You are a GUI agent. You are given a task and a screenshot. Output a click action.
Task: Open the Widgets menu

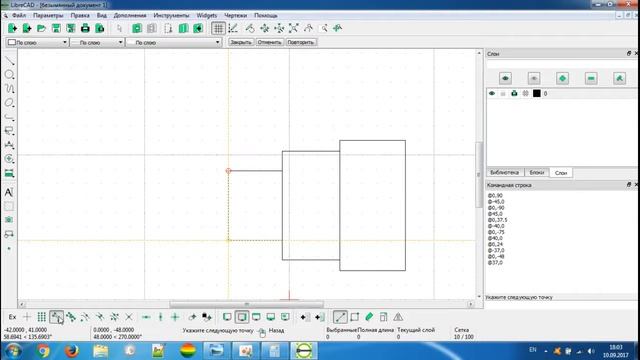point(207,15)
